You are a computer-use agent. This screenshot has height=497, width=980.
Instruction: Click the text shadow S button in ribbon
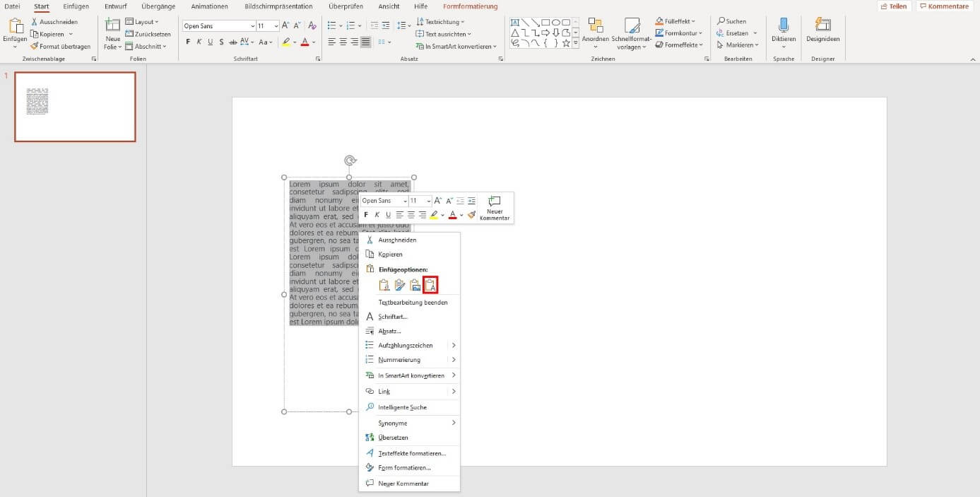coord(221,42)
